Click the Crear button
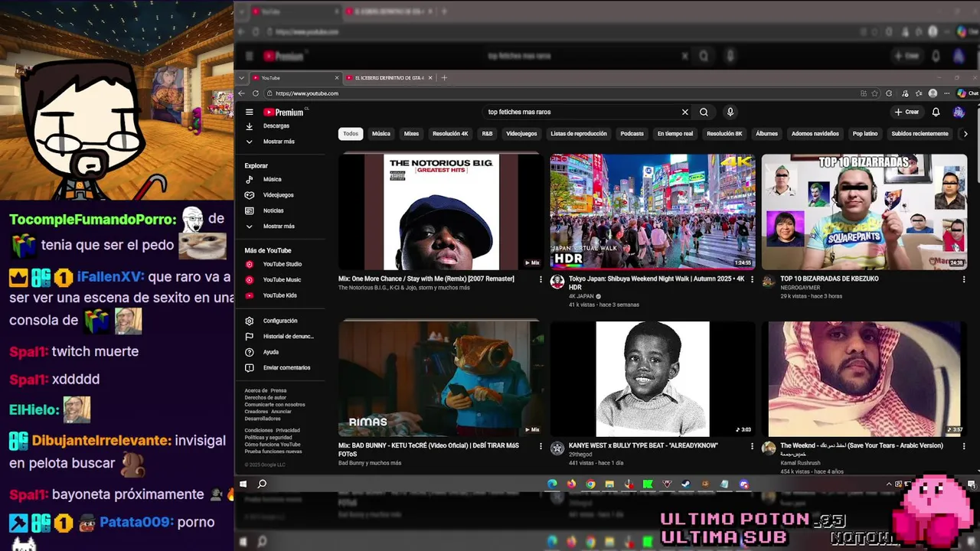Viewport: 980px width, 551px height. click(x=906, y=112)
